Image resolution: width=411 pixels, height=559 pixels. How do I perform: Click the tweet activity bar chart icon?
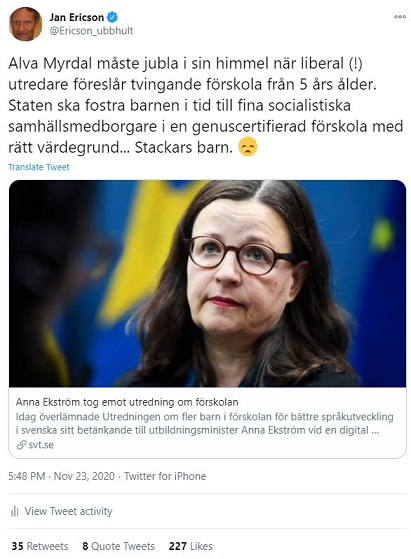(x=15, y=512)
